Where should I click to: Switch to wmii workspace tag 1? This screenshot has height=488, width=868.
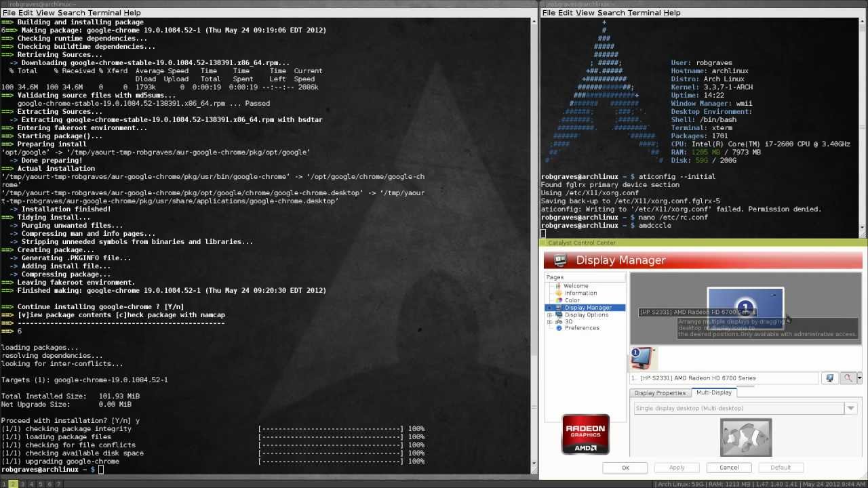tap(3, 484)
